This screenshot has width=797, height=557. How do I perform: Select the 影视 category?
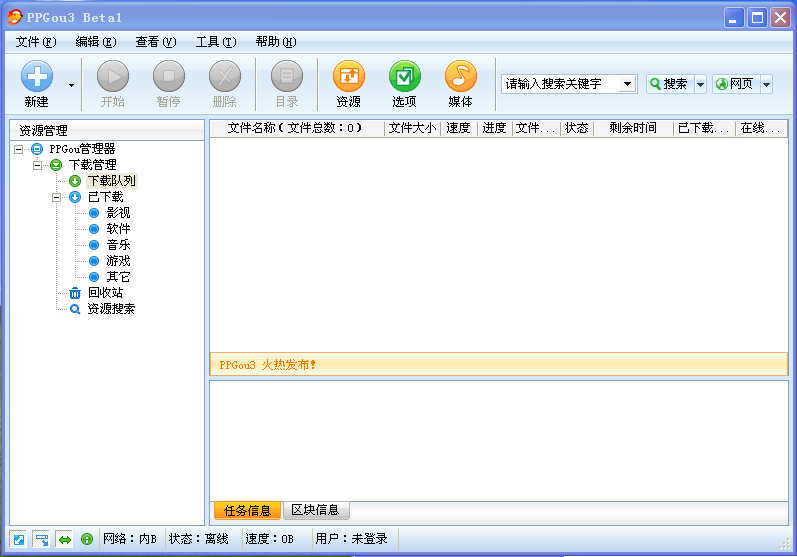coord(118,212)
